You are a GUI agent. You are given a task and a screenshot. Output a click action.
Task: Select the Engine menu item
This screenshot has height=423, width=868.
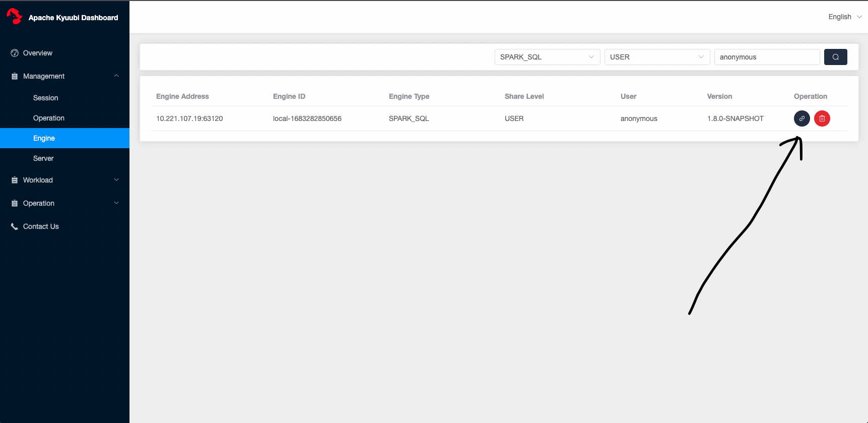pos(64,138)
